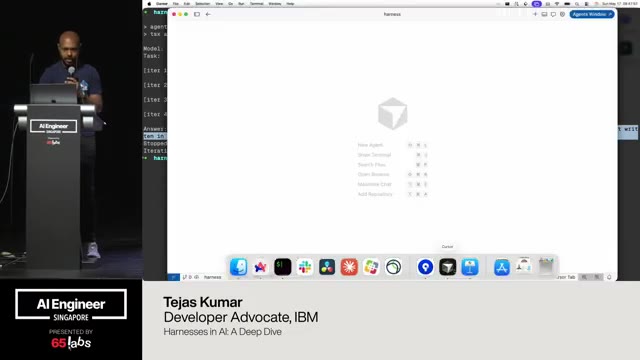
Task: Open the Edit menu
Action: [187, 4]
